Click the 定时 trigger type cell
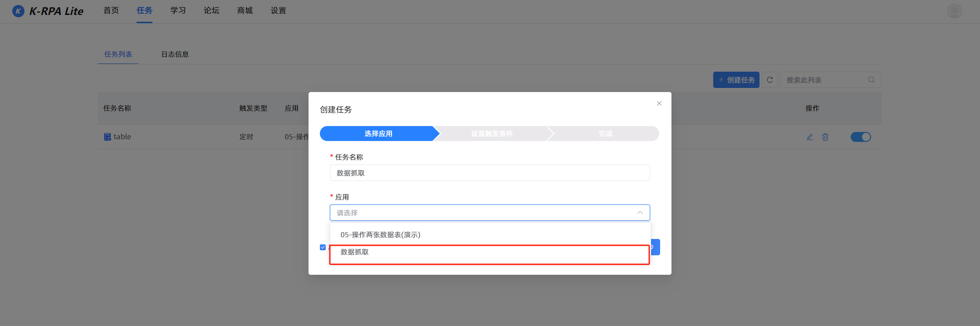Image resolution: width=980 pixels, height=326 pixels. pos(246,137)
